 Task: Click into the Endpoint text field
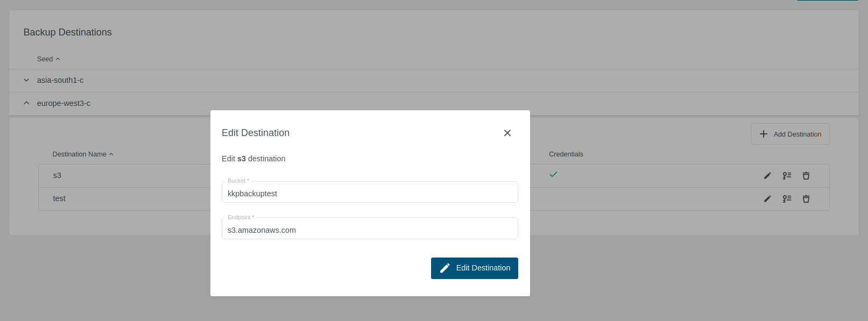click(370, 230)
